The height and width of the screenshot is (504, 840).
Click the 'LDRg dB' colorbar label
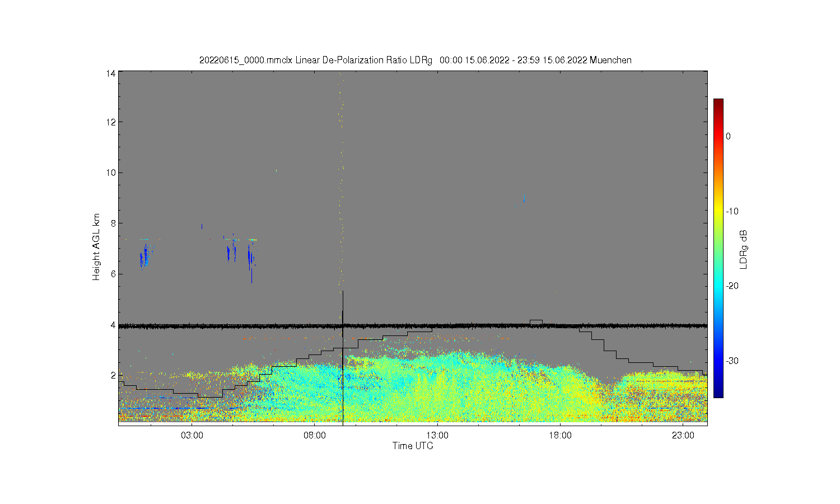tap(744, 250)
